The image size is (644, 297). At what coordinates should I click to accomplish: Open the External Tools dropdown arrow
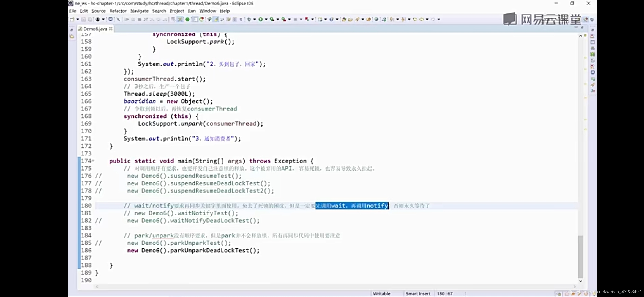point(290,19)
